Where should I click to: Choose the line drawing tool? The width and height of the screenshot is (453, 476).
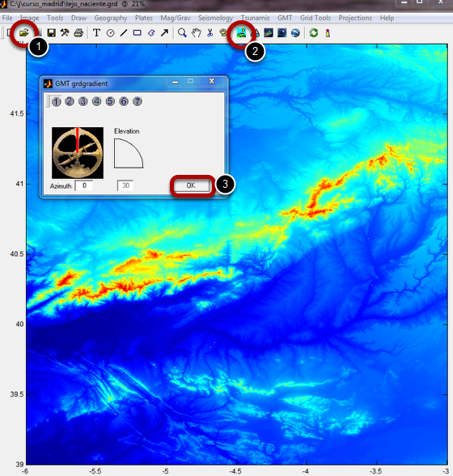[x=124, y=32]
